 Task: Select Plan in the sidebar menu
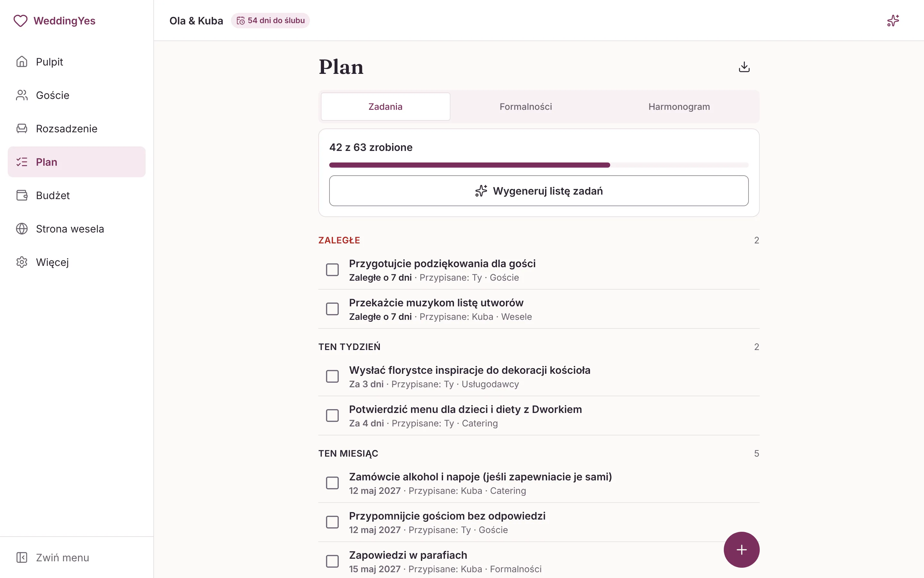click(77, 162)
